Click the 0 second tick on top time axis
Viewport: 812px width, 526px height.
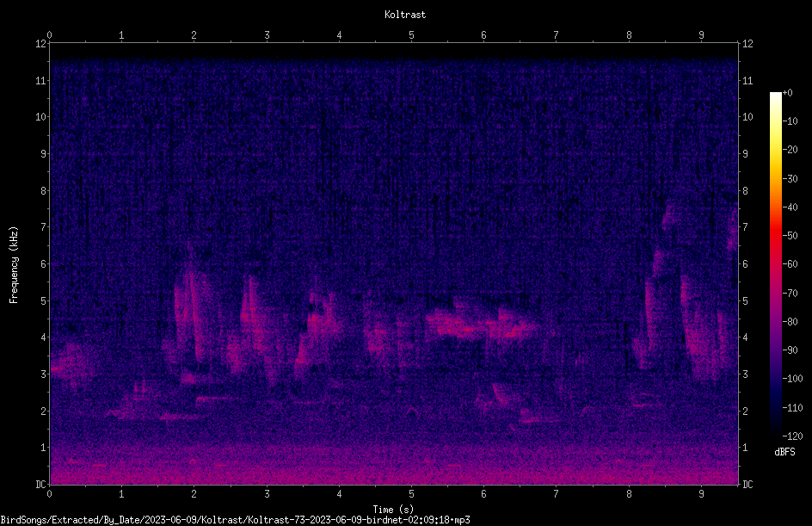click(49, 35)
